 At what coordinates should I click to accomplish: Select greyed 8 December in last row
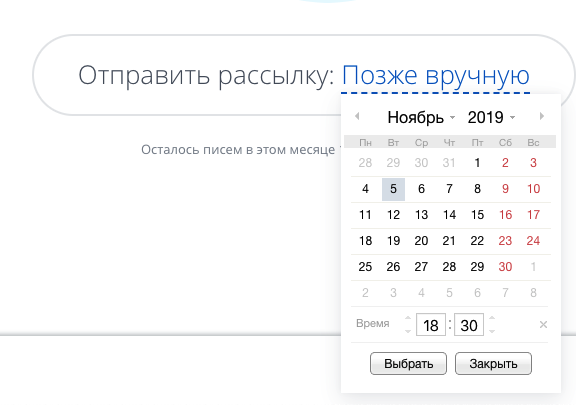point(533,293)
